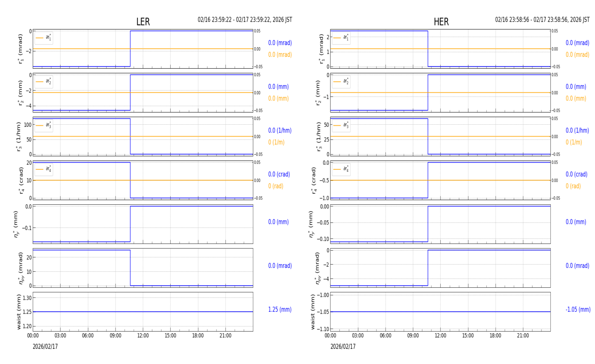Click LER orange 0 (rad) readout

point(276,186)
